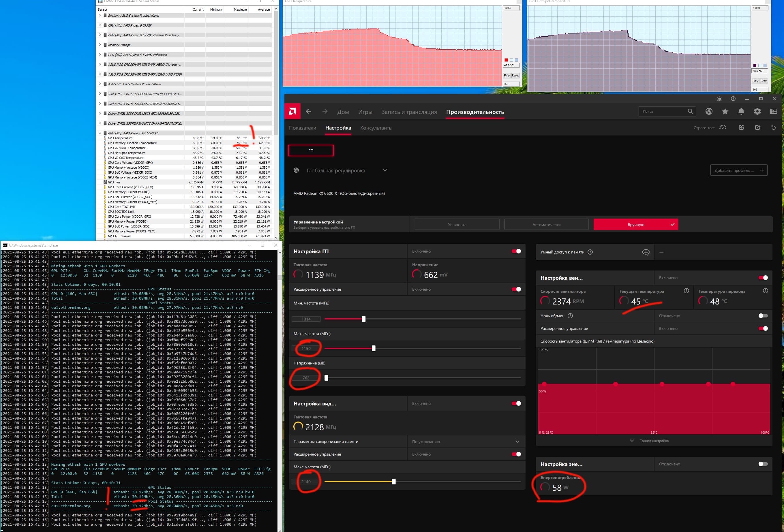This screenshot has height=532, width=784.
Task: Expand the CPU AMD Ryzen 9 5950X sensor tree
Action: click(100, 25)
